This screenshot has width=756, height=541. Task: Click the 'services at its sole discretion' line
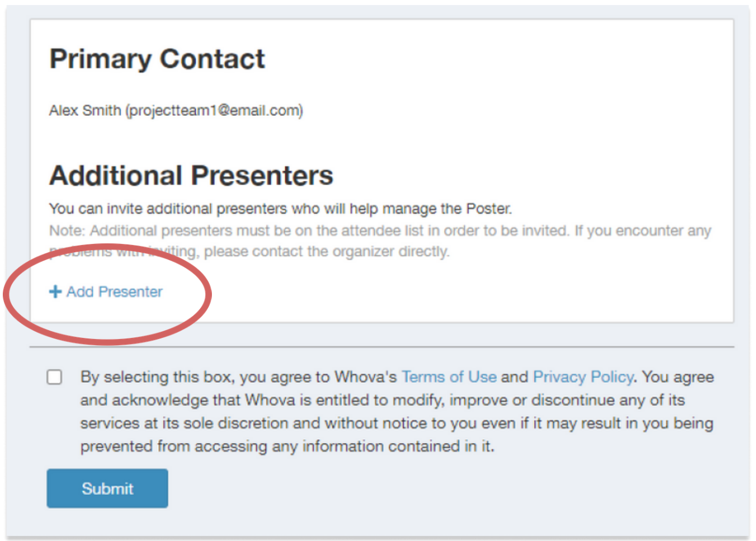(x=396, y=423)
